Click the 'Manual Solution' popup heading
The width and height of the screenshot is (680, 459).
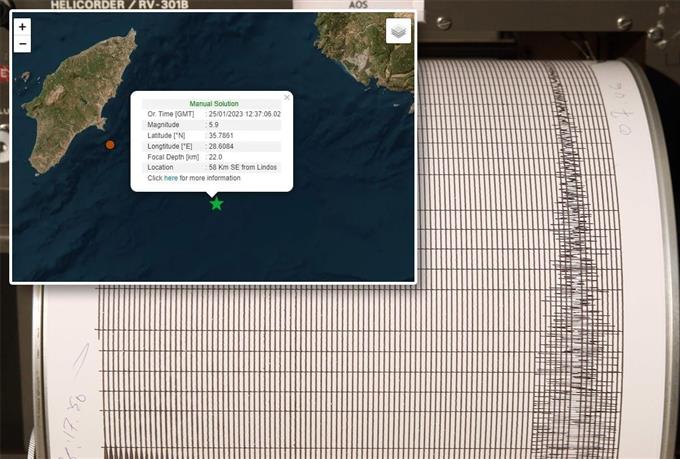pyautogui.click(x=214, y=103)
